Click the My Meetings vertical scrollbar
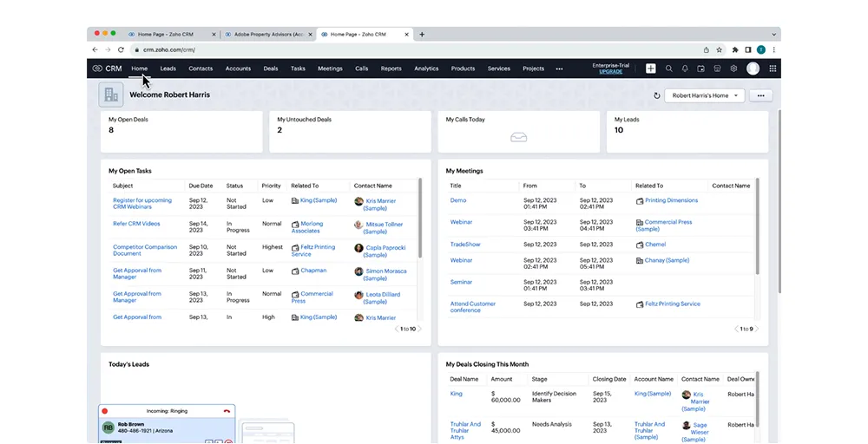Viewport: 868px width, 444px height. tap(757, 225)
